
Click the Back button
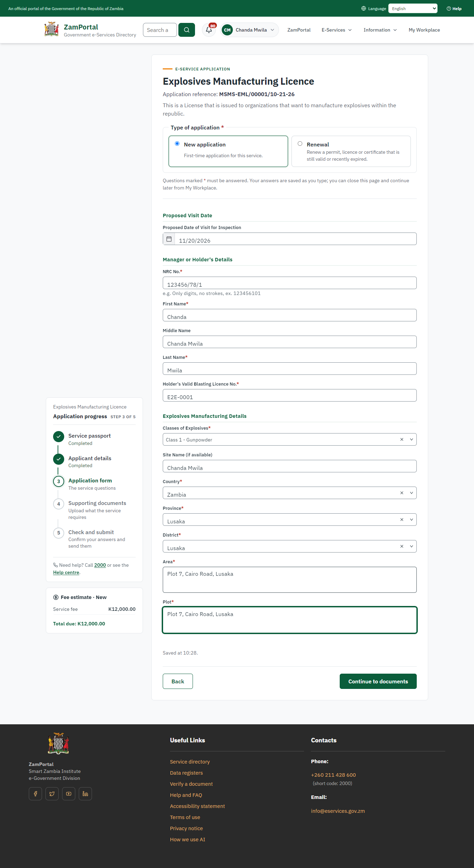pyautogui.click(x=178, y=681)
